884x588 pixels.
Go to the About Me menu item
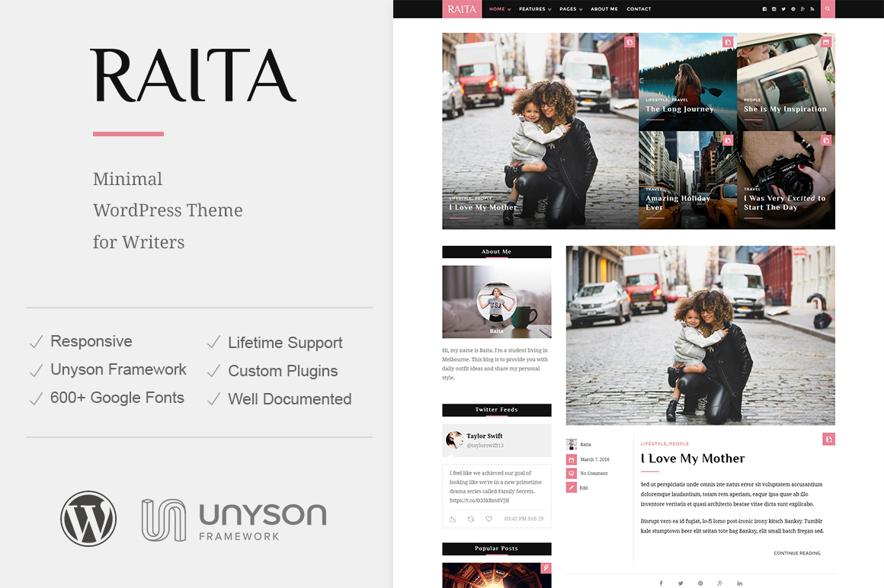click(604, 9)
